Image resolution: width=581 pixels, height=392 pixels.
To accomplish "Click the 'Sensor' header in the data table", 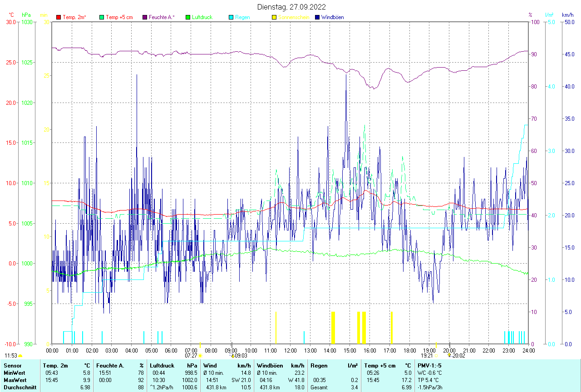I will [x=12, y=365].
